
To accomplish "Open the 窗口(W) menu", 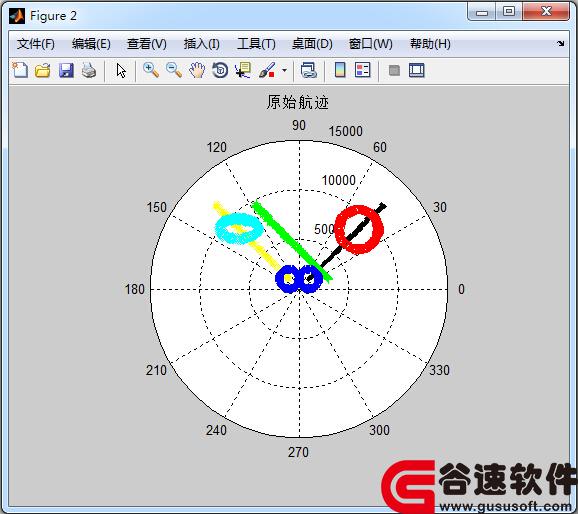I will pyautogui.click(x=370, y=44).
